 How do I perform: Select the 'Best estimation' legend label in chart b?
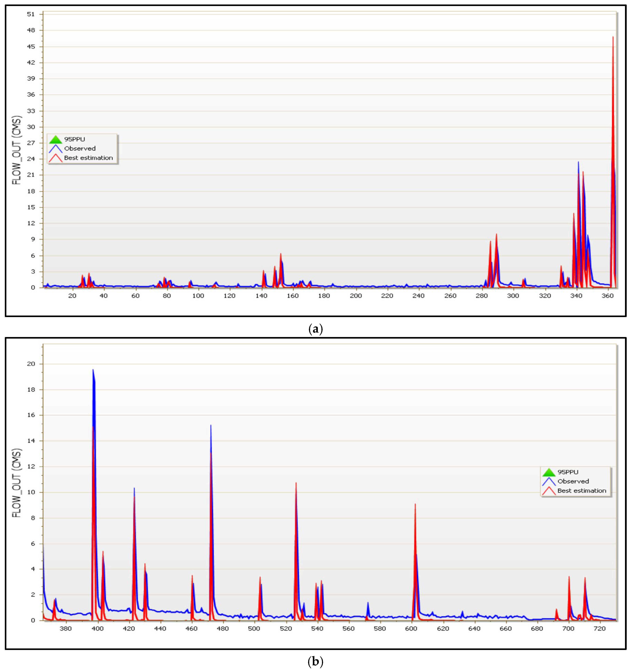pos(582,490)
